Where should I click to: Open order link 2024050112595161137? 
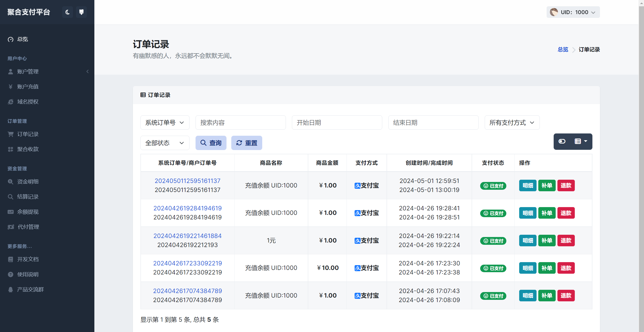187,181
